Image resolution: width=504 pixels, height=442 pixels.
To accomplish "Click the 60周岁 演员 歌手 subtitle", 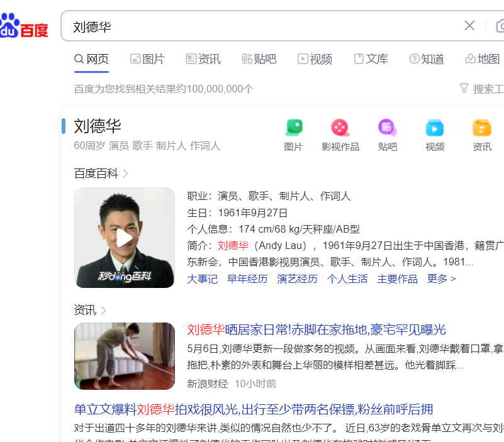I will tap(147, 146).
